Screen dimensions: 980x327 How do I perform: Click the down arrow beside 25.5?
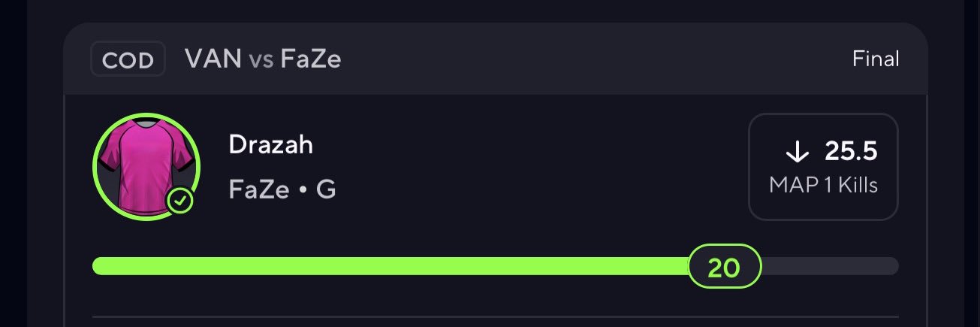point(796,153)
